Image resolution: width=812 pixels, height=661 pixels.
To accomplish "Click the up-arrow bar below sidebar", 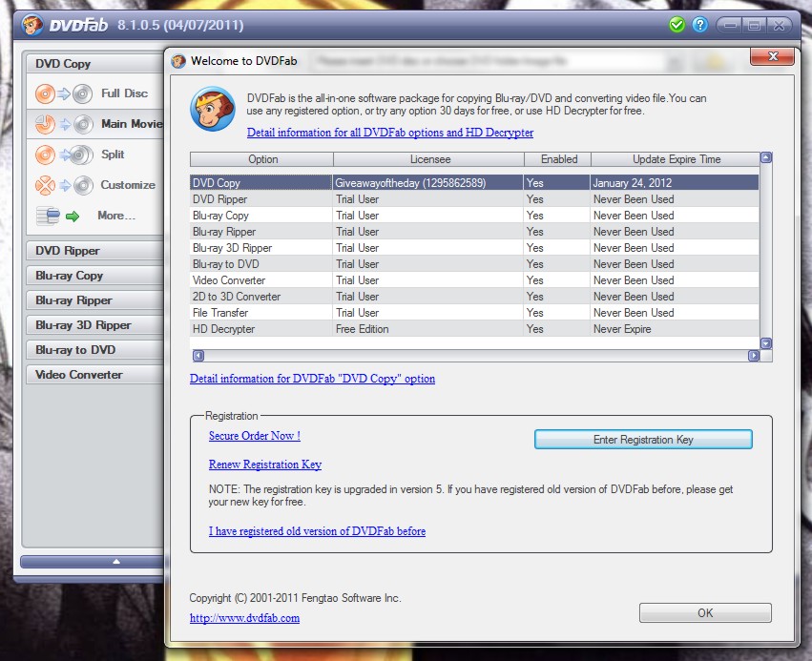I will [x=93, y=562].
